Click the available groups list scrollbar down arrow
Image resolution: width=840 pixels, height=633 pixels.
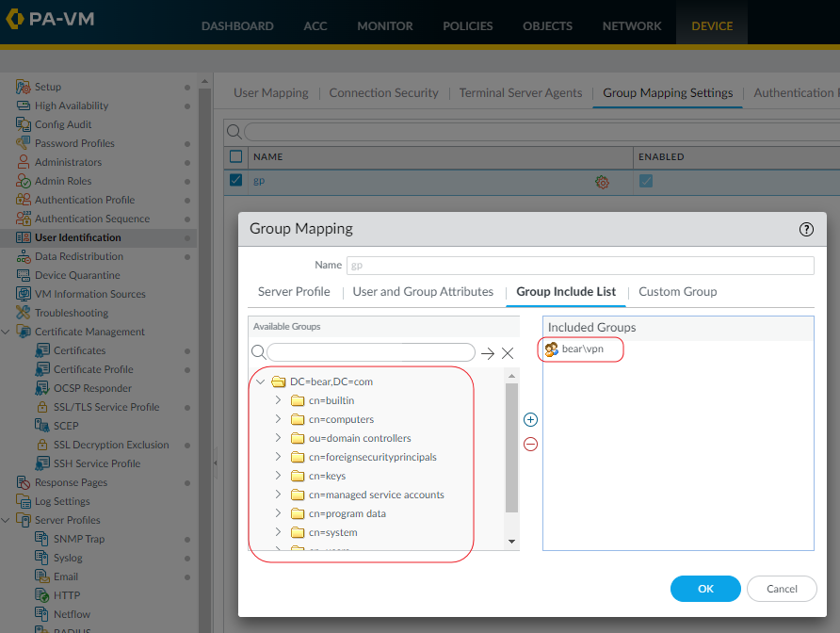(512, 542)
